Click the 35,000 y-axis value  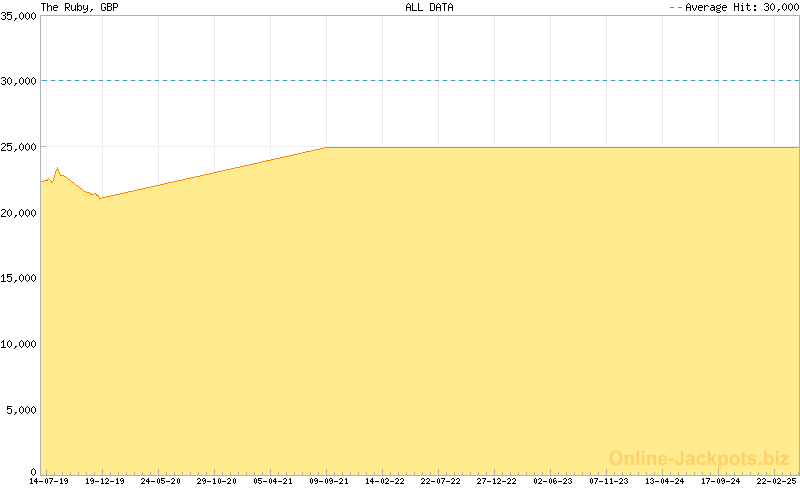pos(19,15)
